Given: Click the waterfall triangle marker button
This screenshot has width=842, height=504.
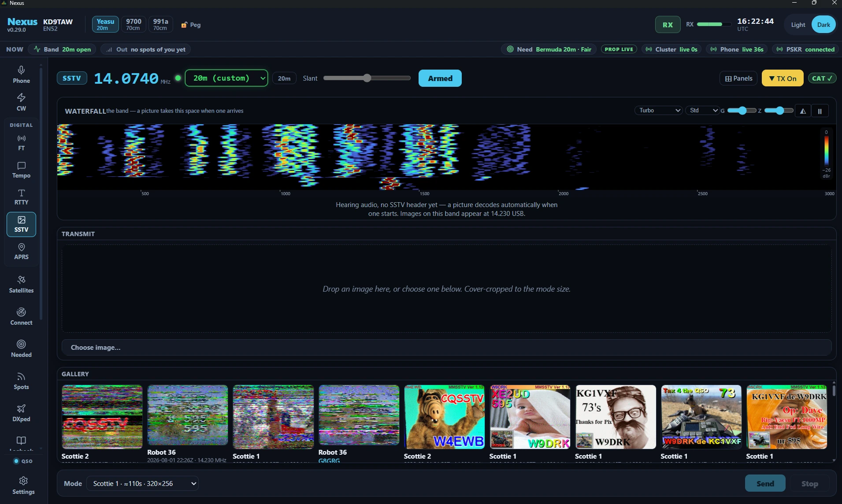Looking at the screenshot, I should (x=803, y=111).
